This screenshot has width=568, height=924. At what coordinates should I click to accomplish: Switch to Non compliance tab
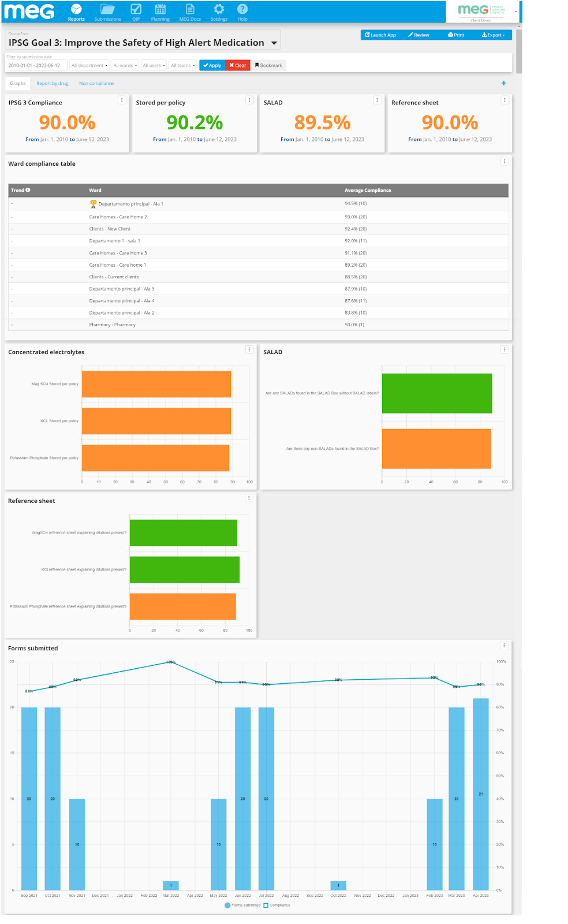[96, 83]
